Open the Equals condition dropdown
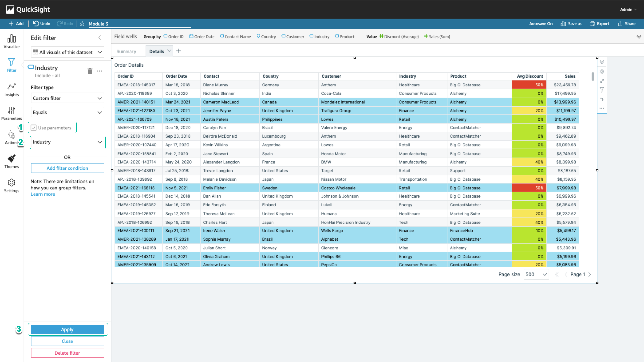The height and width of the screenshot is (362, 644). click(67, 112)
